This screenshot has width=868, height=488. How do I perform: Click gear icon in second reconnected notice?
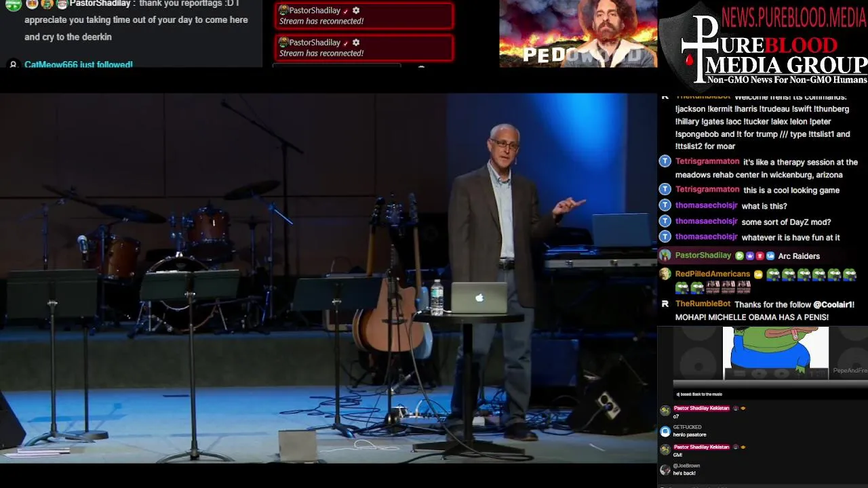(356, 43)
